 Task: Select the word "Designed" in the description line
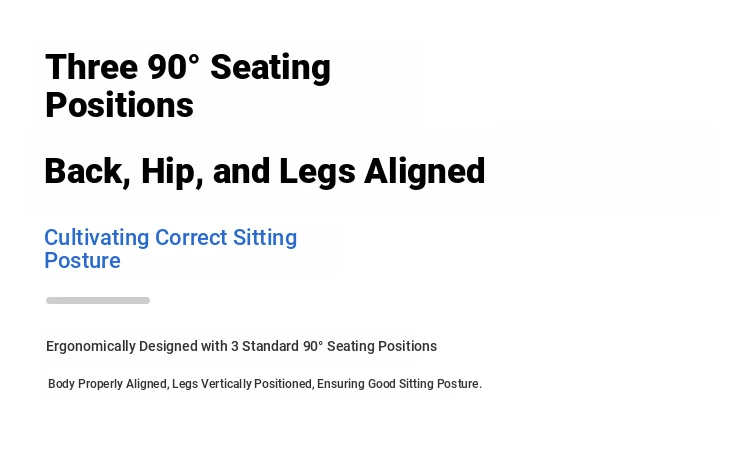pyautogui.click(x=168, y=346)
